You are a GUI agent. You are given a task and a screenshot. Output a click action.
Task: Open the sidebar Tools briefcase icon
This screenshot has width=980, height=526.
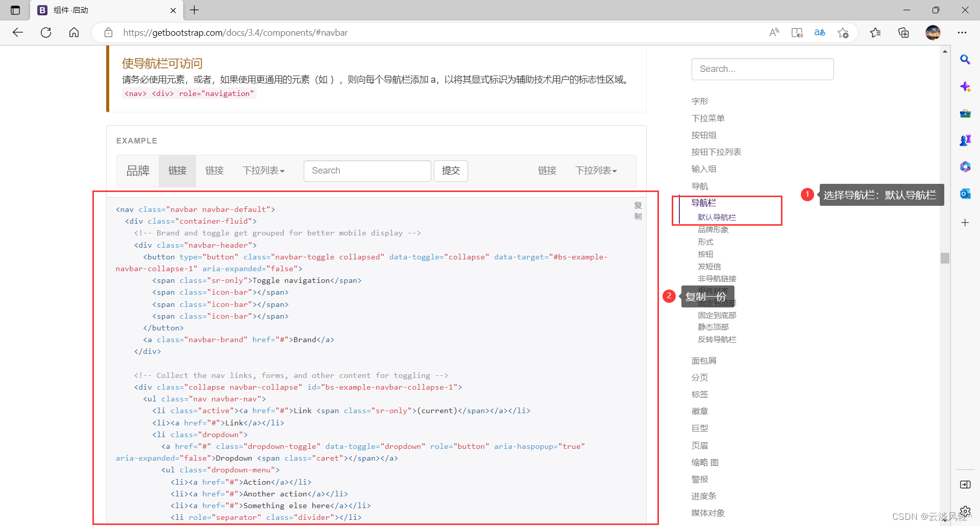[965, 113]
